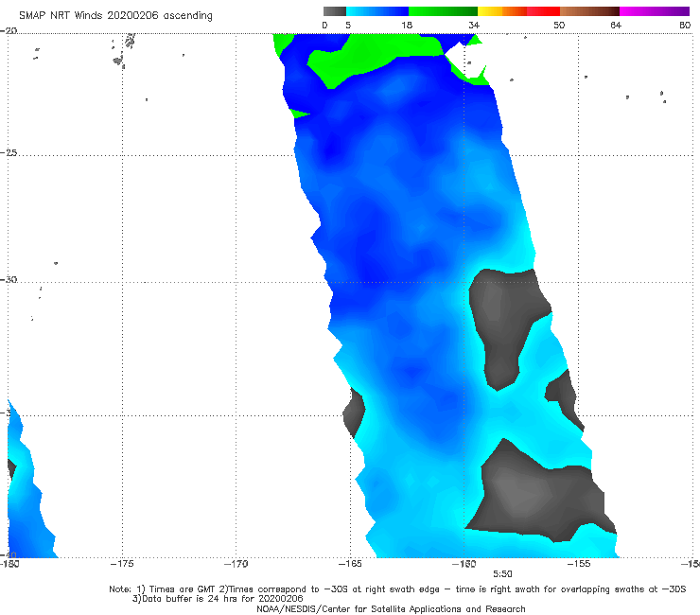Click the "34" color scale label
Screen dimensions: 700x615
[x=474, y=26]
